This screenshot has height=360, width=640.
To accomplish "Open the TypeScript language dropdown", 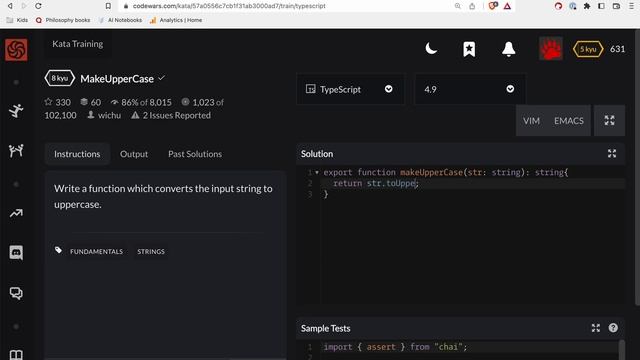I will point(350,89).
